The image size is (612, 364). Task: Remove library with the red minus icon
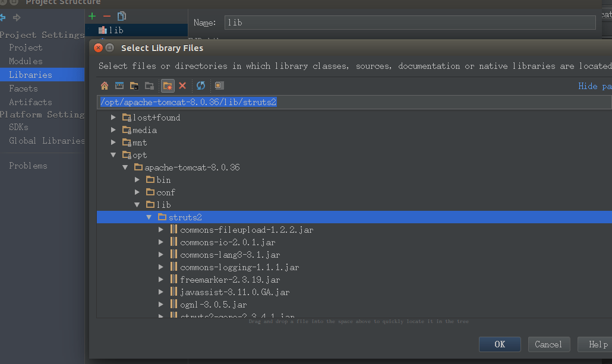(106, 16)
